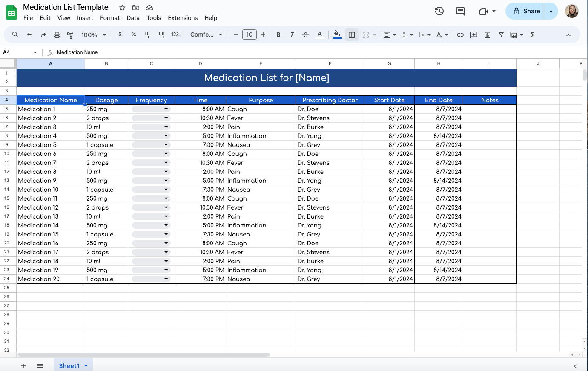The image size is (588, 371).
Task: Select the Functions sigma icon
Action: [x=532, y=35]
